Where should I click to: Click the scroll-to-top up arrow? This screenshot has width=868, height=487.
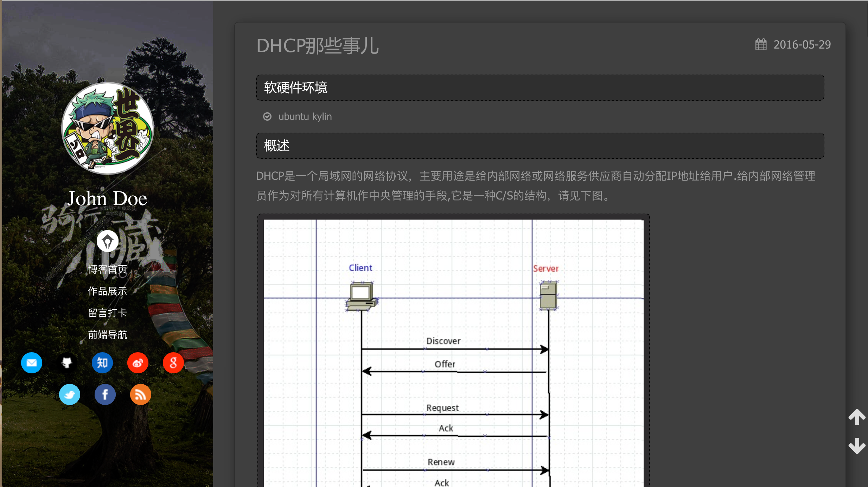point(857,417)
